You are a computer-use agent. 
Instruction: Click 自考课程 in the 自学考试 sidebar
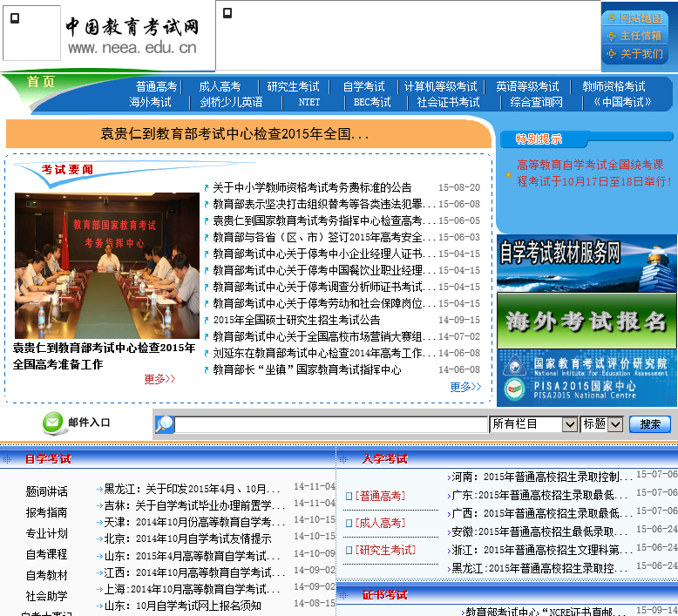click(47, 555)
